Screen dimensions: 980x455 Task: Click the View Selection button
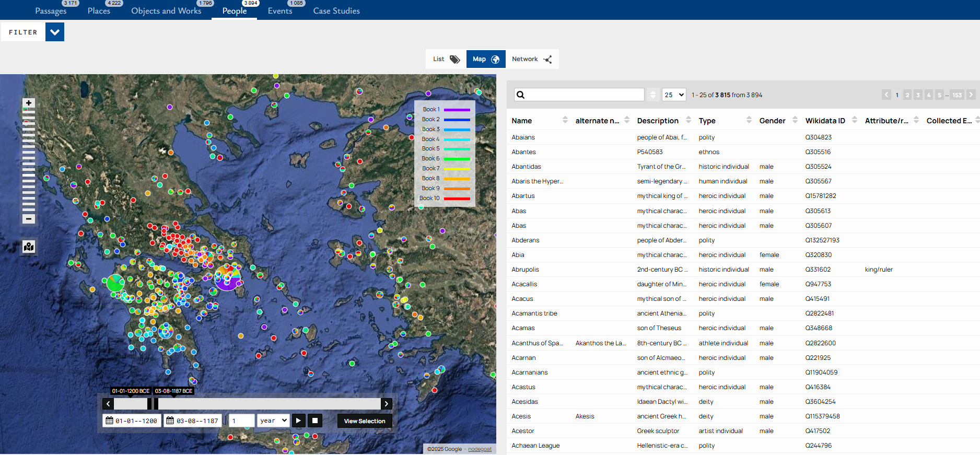(x=364, y=421)
